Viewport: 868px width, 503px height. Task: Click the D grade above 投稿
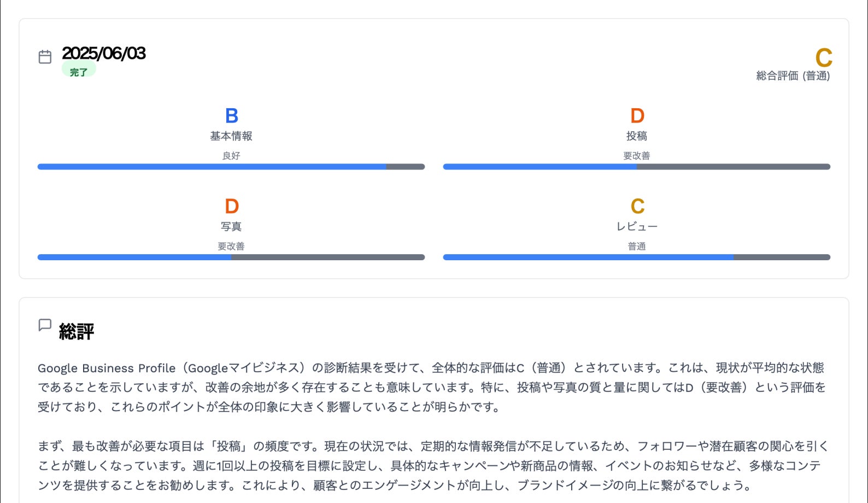click(x=637, y=116)
